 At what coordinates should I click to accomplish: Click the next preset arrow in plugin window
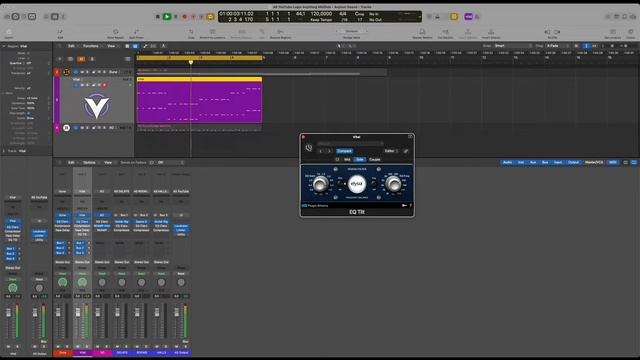pyautogui.click(x=329, y=151)
